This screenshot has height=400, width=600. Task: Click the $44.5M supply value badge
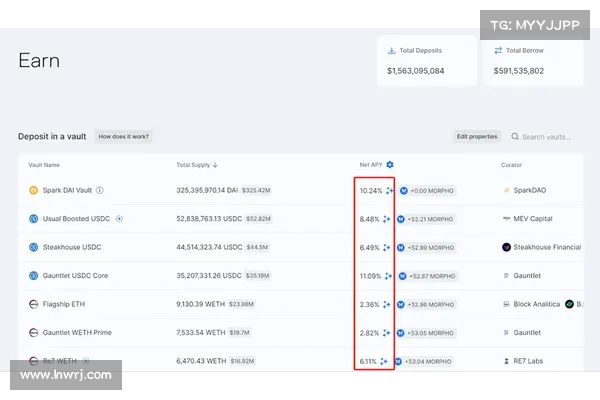(257, 247)
